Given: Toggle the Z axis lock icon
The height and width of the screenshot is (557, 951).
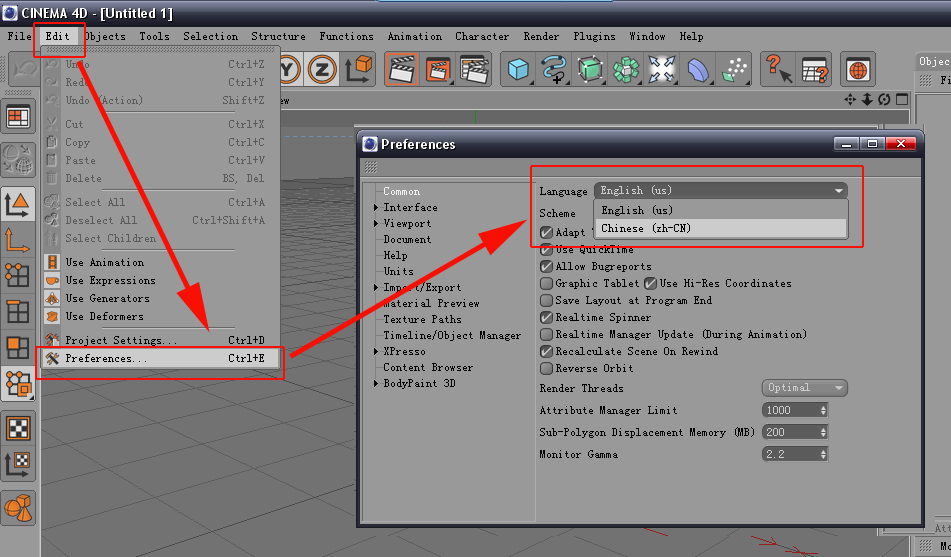Looking at the screenshot, I should click(x=321, y=69).
